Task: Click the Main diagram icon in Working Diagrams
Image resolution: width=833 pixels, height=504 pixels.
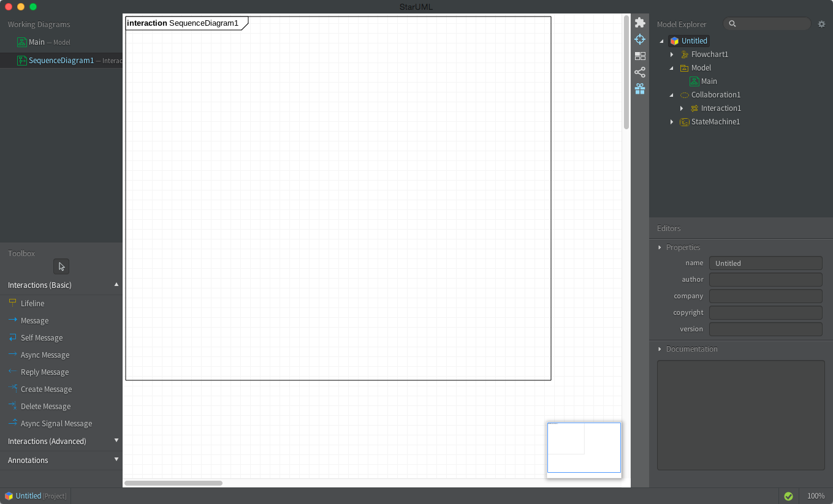Action: tap(22, 42)
